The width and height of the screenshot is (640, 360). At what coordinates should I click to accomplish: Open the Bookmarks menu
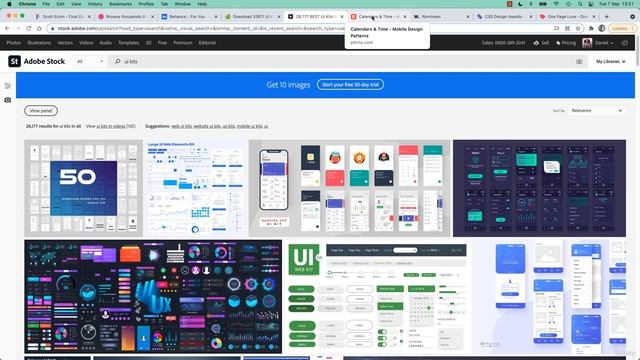point(120,4)
